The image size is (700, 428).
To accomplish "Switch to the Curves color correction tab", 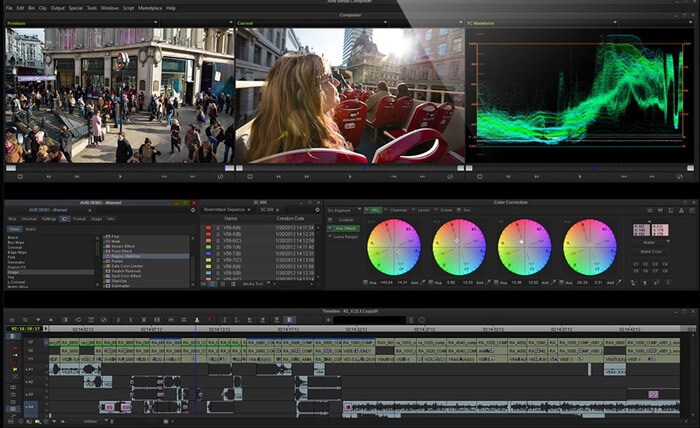I will click(x=444, y=210).
